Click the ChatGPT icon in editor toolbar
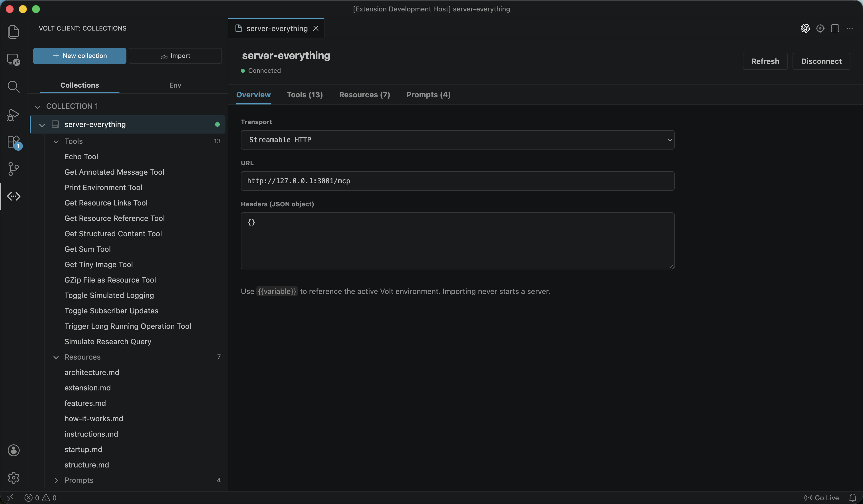863x504 pixels. point(805,29)
